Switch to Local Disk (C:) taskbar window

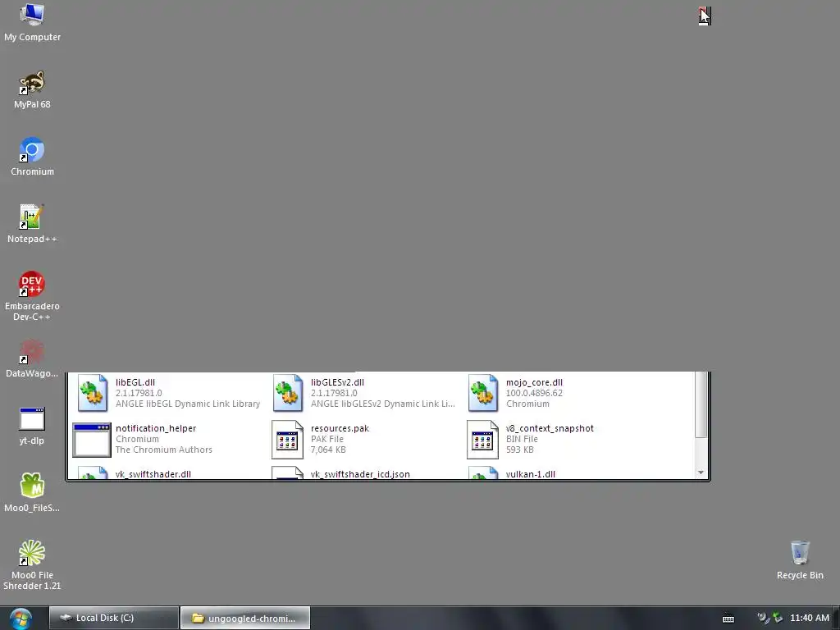click(113, 618)
